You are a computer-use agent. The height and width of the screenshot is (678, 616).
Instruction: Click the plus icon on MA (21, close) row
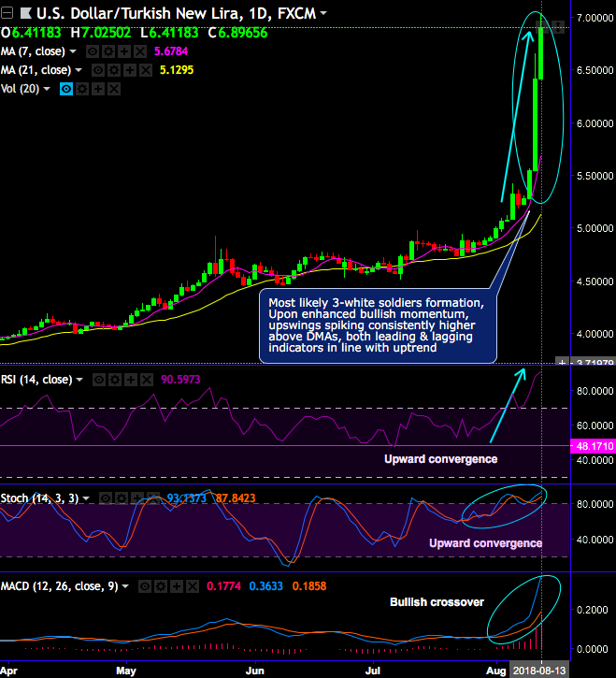(130, 70)
